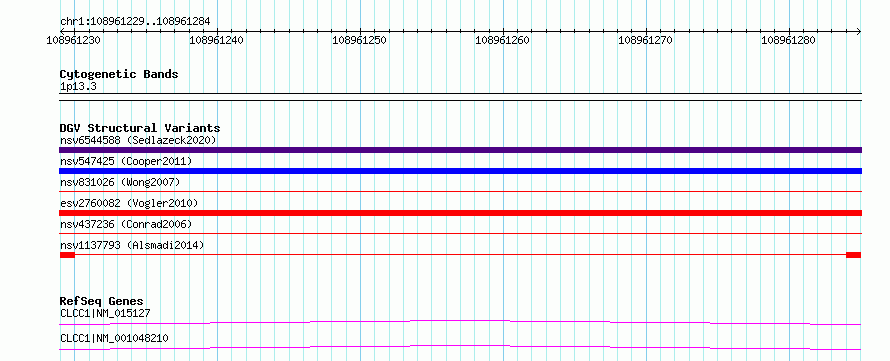Click ruler position 108961270

646,40
